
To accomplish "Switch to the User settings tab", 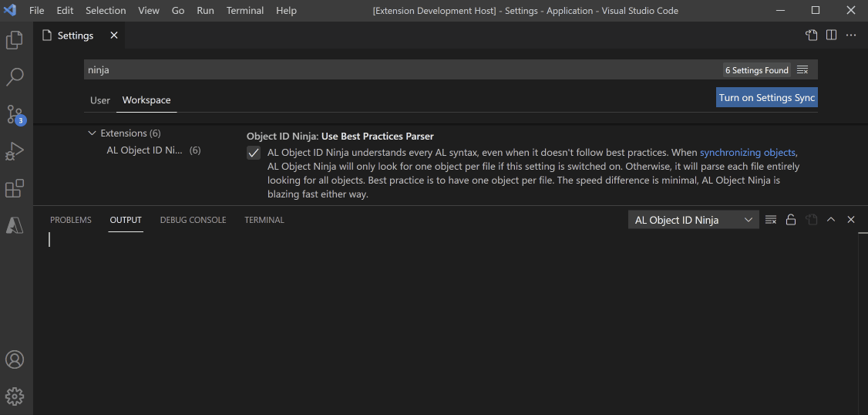I will (100, 100).
